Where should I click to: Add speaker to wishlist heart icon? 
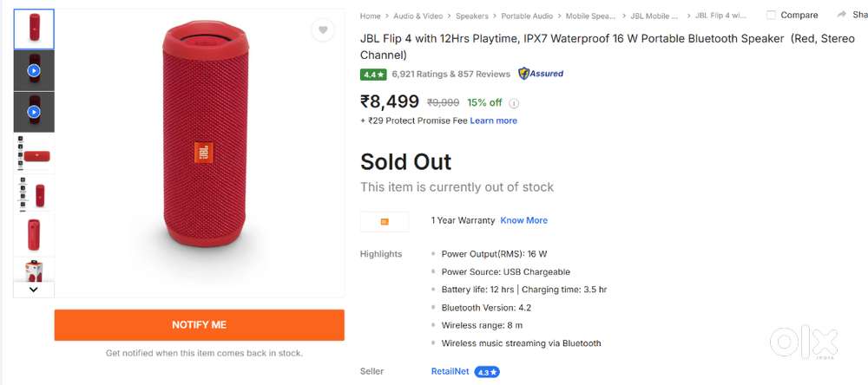pyautogui.click(x=323, y=30)
